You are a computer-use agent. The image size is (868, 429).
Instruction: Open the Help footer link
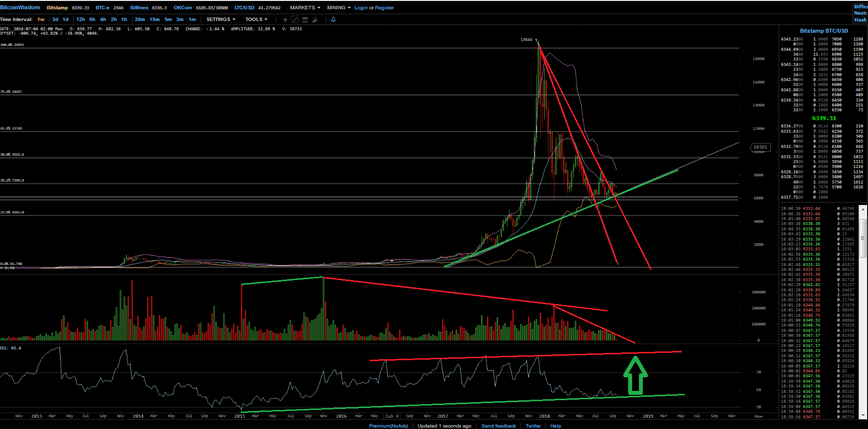tap(556, 426)
